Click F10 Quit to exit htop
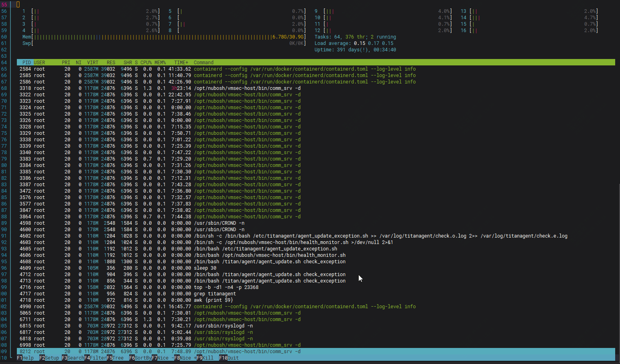 (229, 358)
